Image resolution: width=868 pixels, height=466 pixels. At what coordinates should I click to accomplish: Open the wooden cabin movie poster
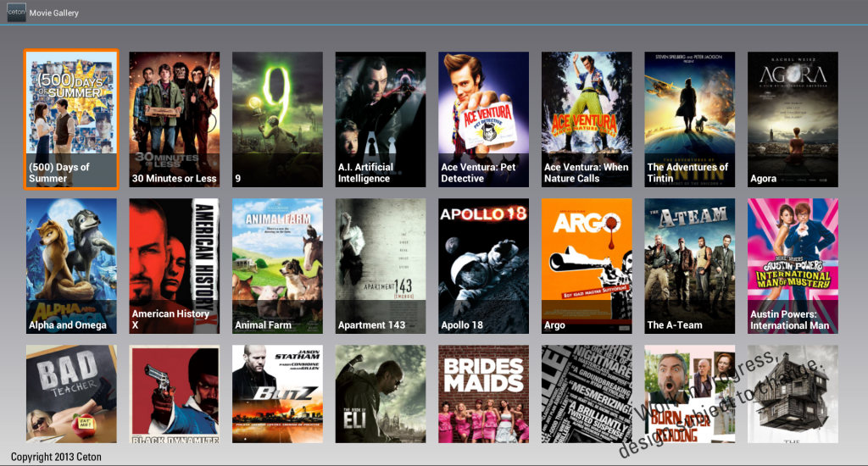click(x=793, y=394)
